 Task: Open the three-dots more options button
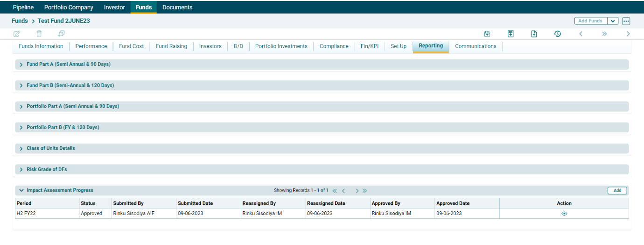[x=626, y=21]
